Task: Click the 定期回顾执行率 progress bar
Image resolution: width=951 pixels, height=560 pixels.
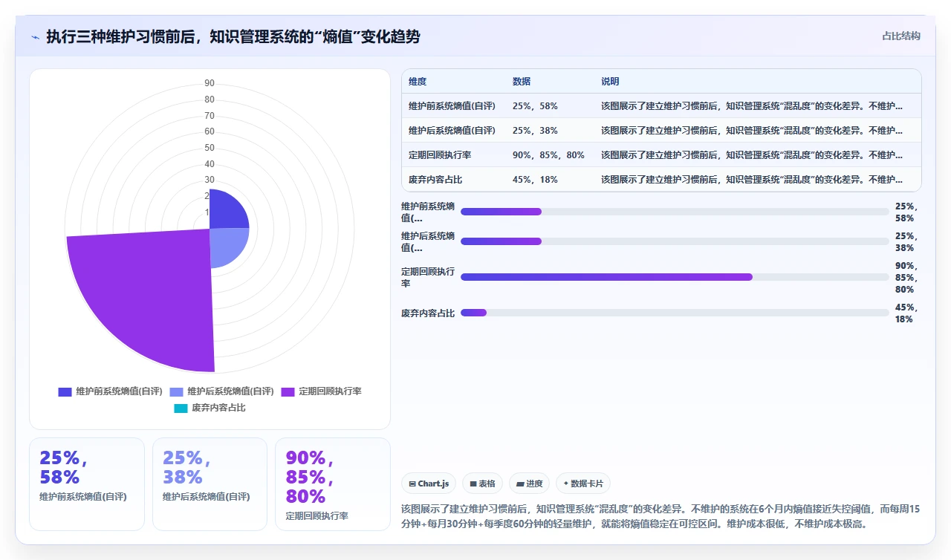Action: click(x=675, y=277)
